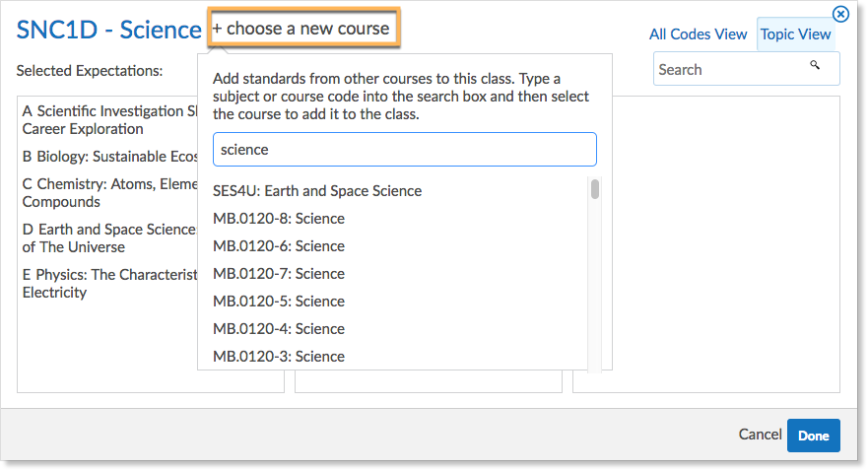Viewport: 868px width, 471px height.
Task: Pick MB.0120-7: Science option
Action: pyautogui.click(x=279, y=274)
